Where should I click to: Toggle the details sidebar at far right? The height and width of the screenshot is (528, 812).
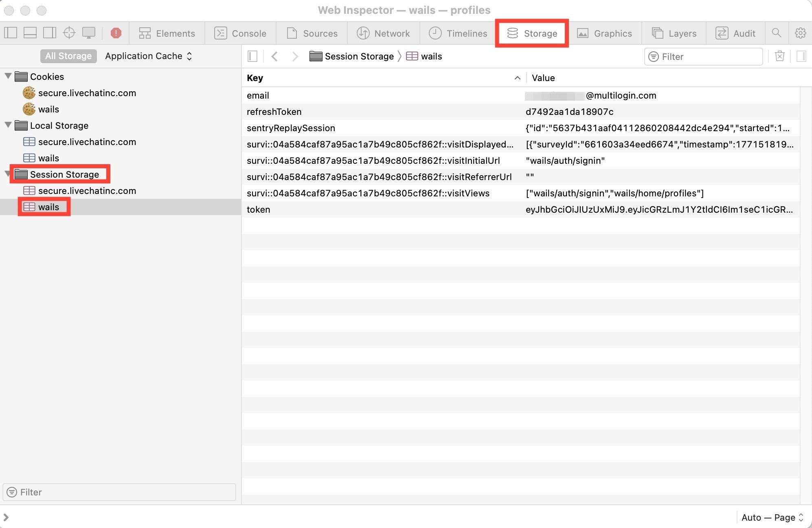tap(802, 56)
